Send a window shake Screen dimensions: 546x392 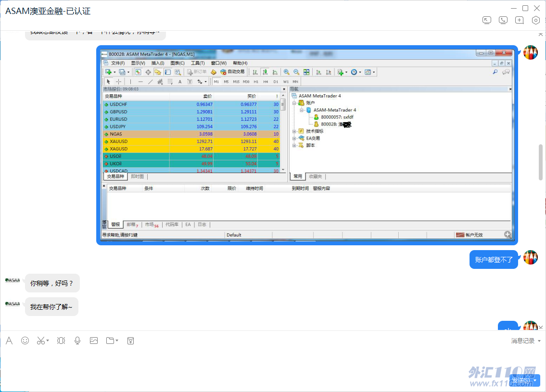[61, 341]
